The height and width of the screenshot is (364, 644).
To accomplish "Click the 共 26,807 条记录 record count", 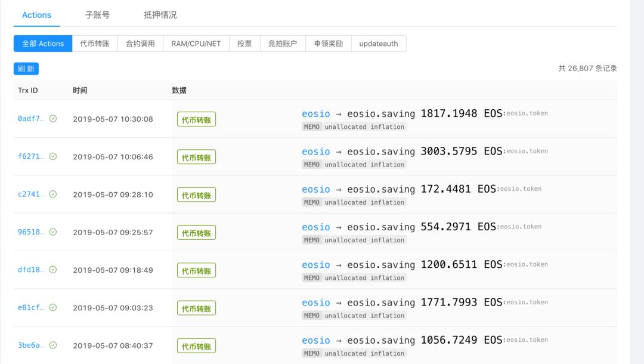I will (588, 68).
